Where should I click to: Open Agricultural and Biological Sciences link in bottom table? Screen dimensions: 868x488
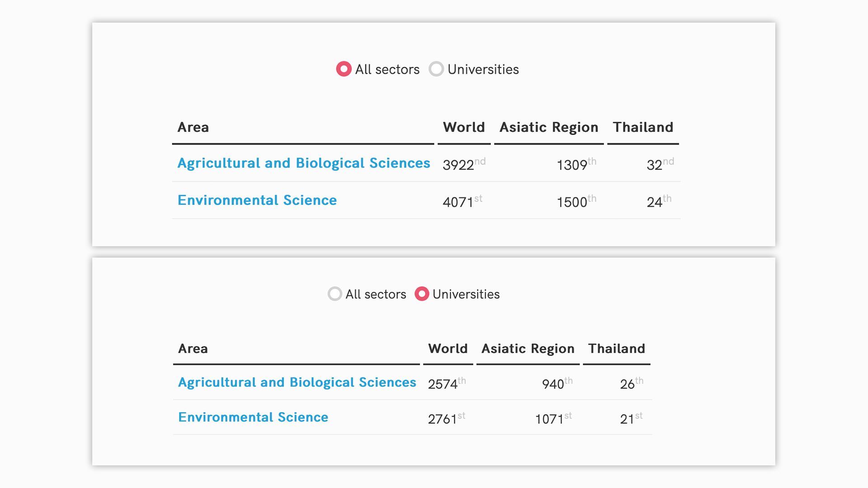[297, 382]
